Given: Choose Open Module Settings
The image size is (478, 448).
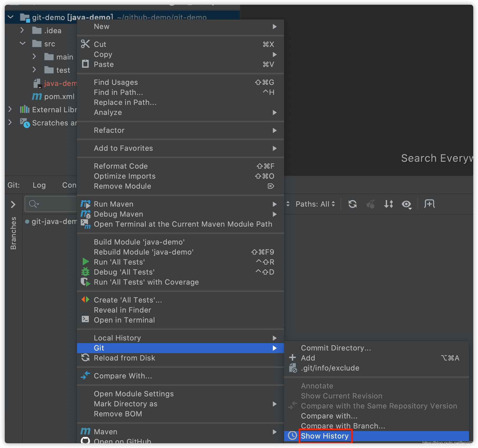Looking at the screenshot, I should point(181,394).
